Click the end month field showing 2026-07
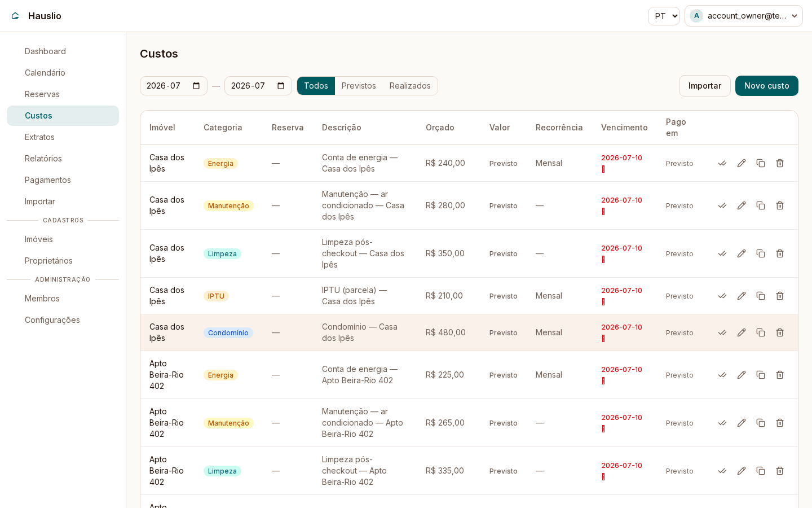This screenshot has width=812, height=508. [258, 86]
